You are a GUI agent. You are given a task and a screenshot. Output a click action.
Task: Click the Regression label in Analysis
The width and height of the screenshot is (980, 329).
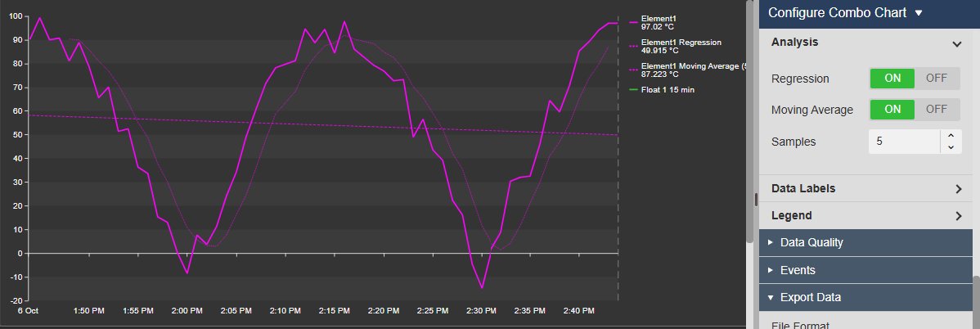pos(800,79)
